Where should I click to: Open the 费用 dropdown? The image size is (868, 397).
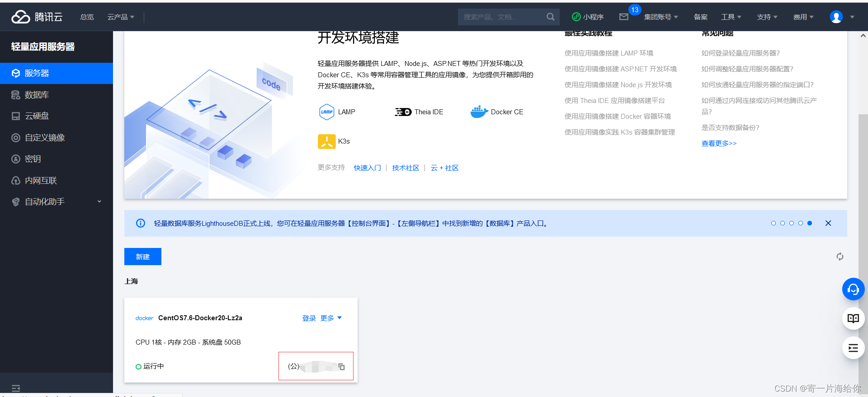coord(803,17)
